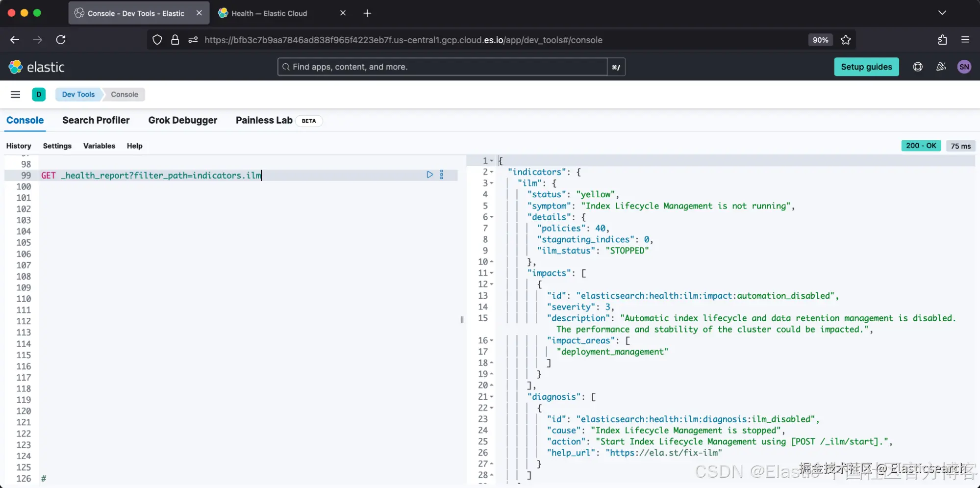
Task: Open the browser extensions icon
Action: click(x=942, y=40)
